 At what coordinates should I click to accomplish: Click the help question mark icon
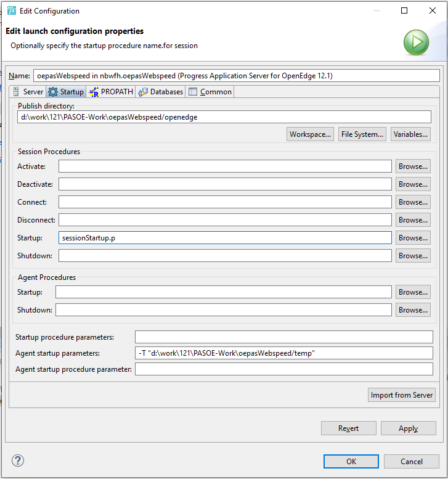(18, 461)
